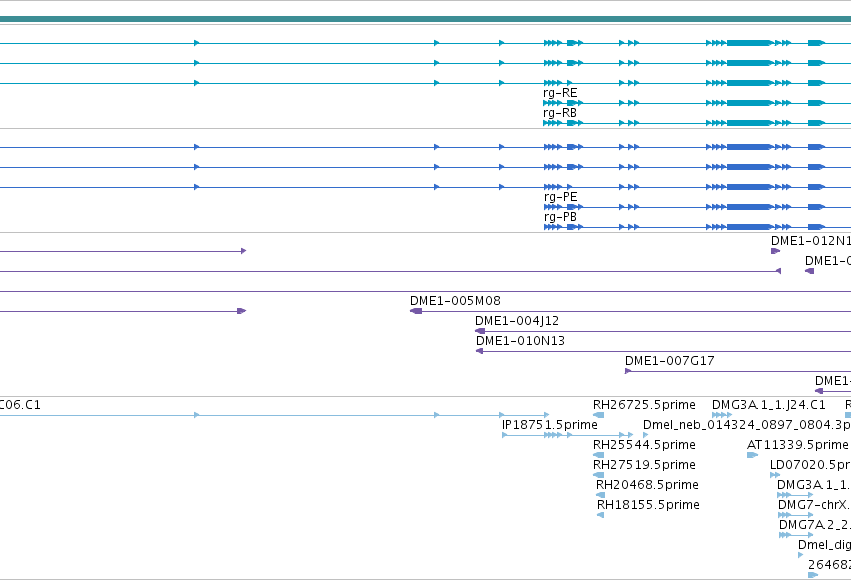
Task: Select the DME1-005M08 clone label
Action: coord(455,301)
